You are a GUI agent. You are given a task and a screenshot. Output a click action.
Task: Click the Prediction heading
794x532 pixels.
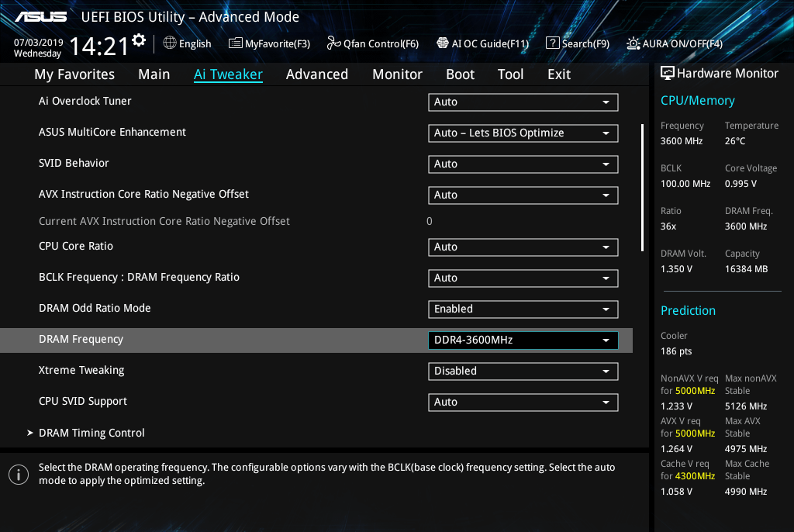(x=688, y=310)
